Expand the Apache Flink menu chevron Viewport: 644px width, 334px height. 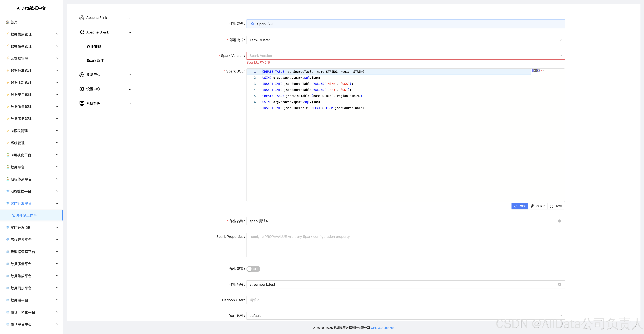[x=130, y=18]
